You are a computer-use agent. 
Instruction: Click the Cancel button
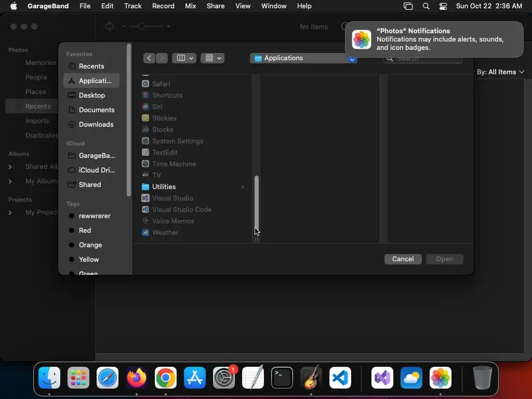pos(403,259)
